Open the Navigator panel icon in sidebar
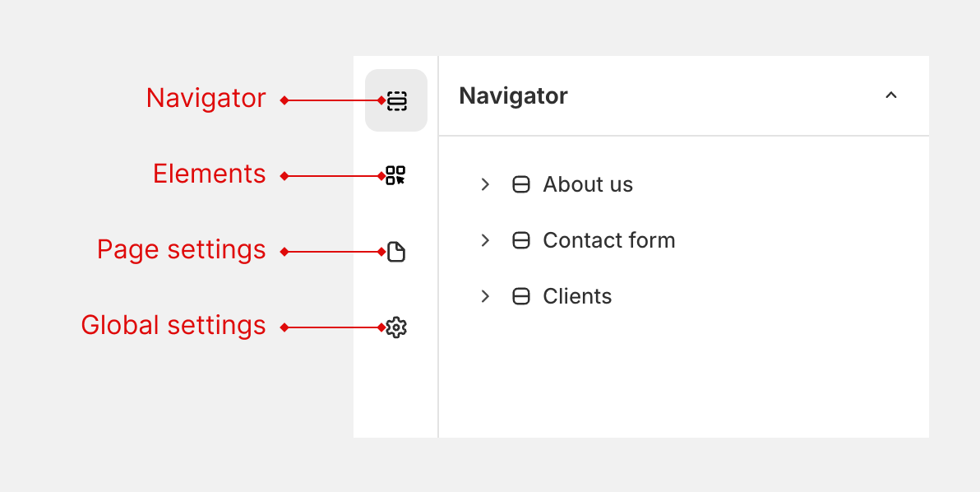Image resolution: width=980 pixels, height=492 pixels. coord(396,100)
